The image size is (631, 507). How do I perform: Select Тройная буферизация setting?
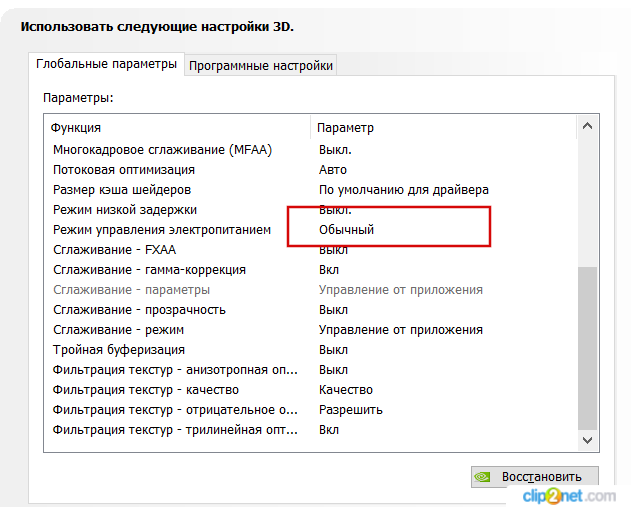pos(119,350)
